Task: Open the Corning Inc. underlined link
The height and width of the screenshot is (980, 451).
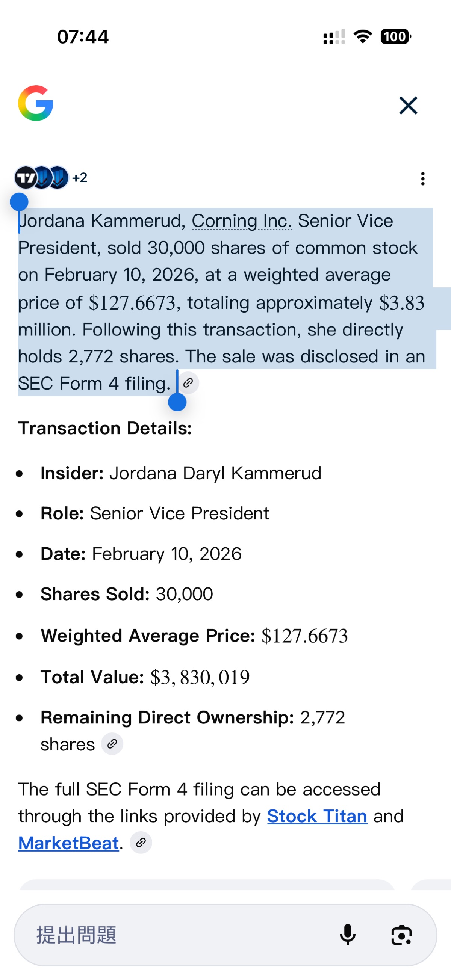Action: coord(242,221)
